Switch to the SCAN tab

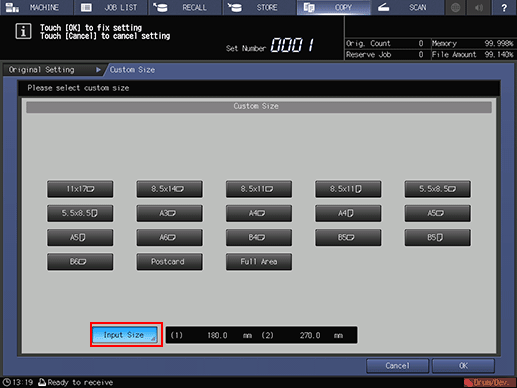pyautogui.click(x=407, y=7)
